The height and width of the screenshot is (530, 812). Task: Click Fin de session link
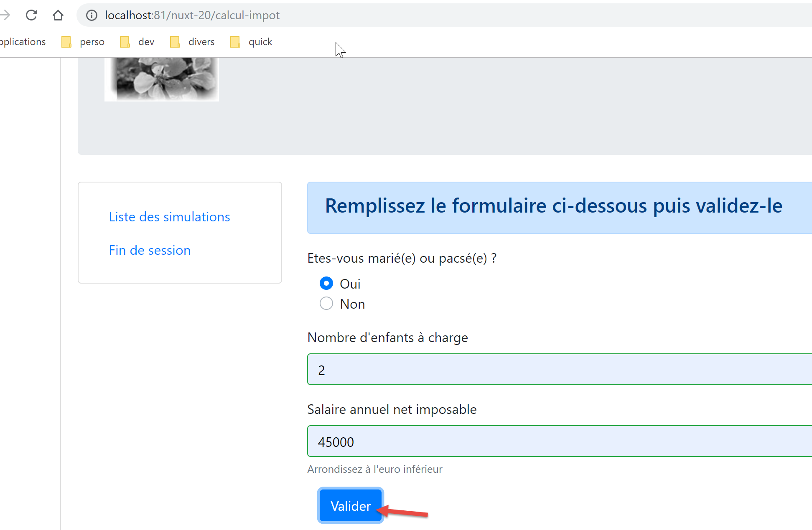[150, 250]
